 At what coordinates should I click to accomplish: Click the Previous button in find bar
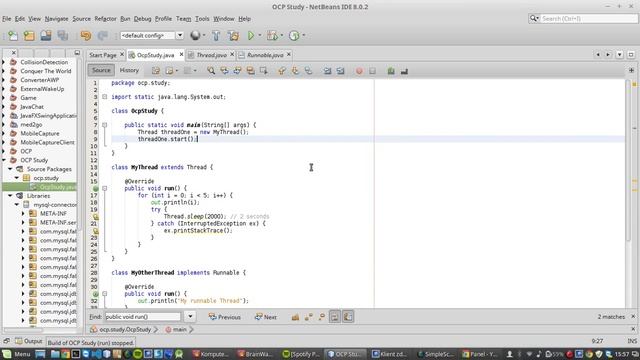point(224,317)
